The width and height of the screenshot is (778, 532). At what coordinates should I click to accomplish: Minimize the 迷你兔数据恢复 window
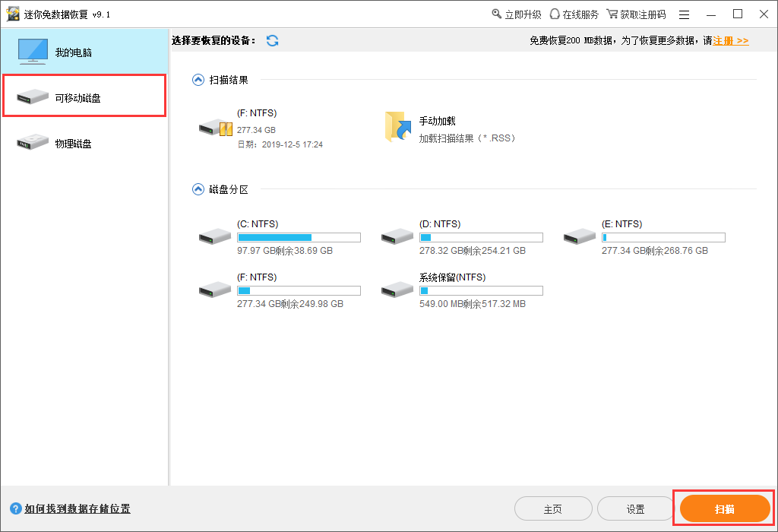pos(711,15)
